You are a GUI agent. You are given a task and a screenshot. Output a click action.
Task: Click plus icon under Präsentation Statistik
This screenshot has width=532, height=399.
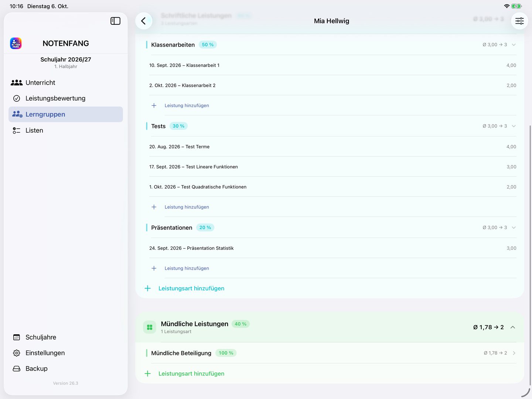click(x=154, y=268)
